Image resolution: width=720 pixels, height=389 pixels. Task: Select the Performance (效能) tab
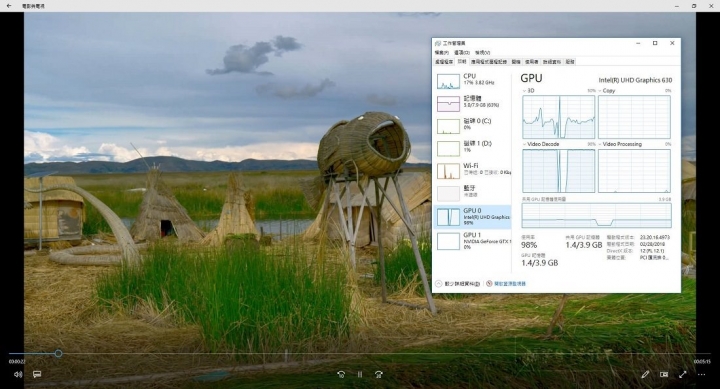pyautogui.click(x=462, y=62)
